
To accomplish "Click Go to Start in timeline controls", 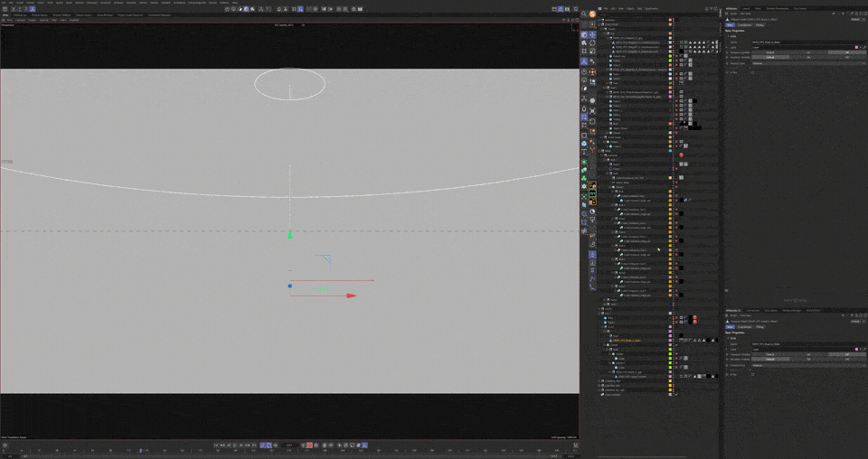I will coord(216,445).
